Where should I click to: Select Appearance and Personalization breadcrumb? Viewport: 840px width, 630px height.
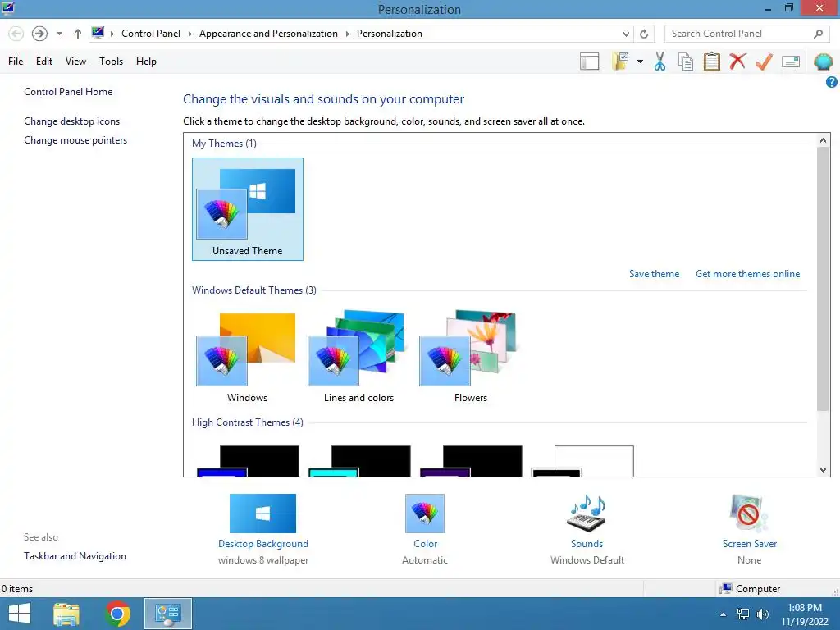coord(268,33)
